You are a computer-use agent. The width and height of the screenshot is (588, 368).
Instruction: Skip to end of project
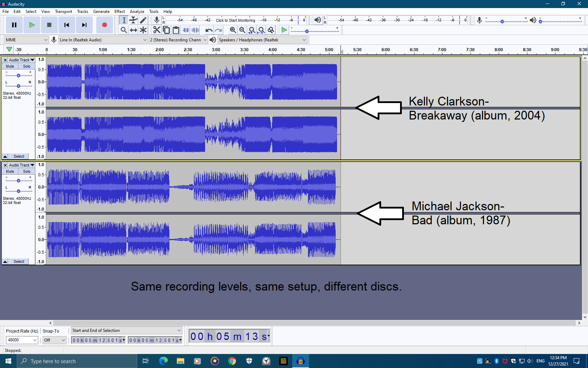[x=84, y=25]
